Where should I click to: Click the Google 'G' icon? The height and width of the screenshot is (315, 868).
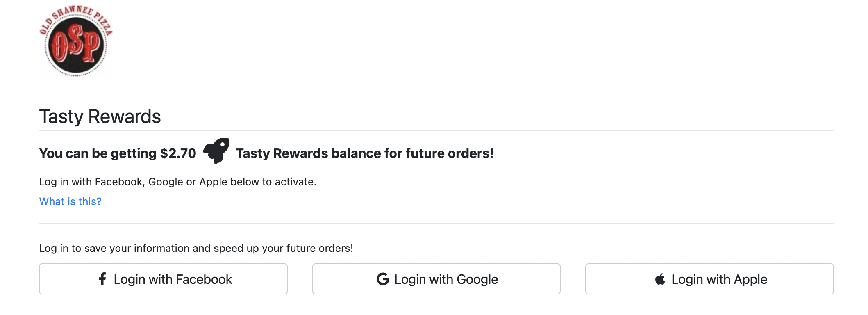click(383, 279)
